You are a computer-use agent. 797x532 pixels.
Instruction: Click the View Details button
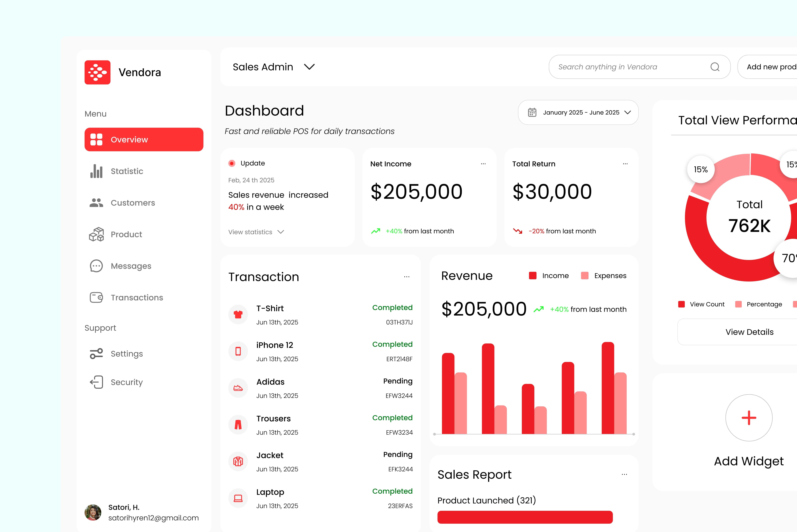tap(749, 332)
